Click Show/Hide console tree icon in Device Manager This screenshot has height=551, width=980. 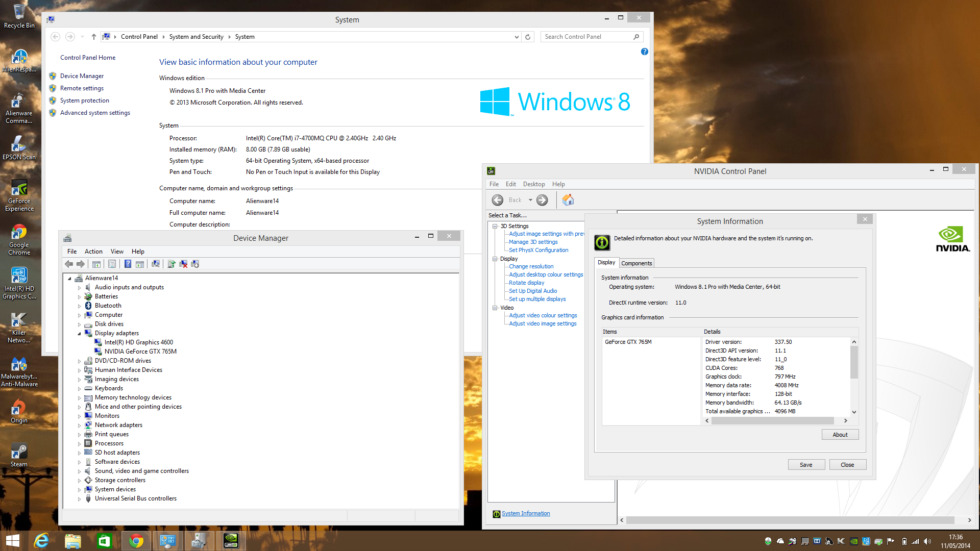96,264
